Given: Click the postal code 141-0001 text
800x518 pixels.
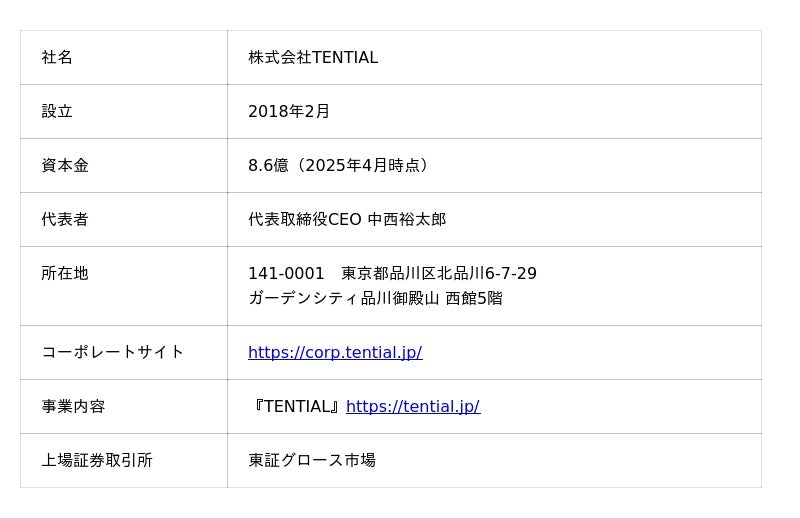Looking at the screenshot, I should pyautogui.click(x=286, y=274).
